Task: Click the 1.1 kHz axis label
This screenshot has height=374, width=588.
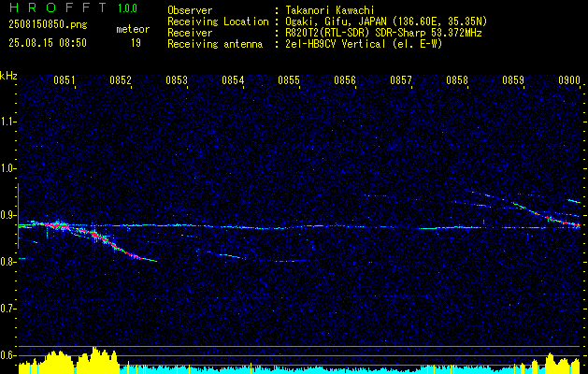Action: [x=8, y=122]
